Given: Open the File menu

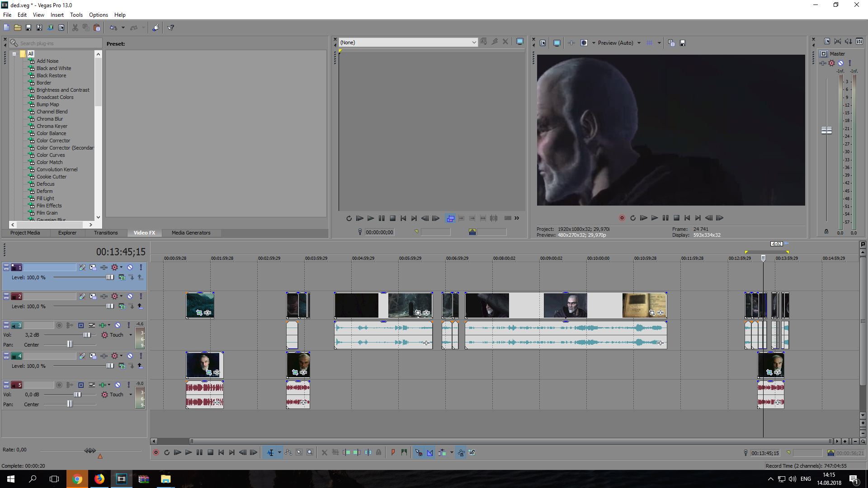Looking at the screenshot, I should coord(7,15).
